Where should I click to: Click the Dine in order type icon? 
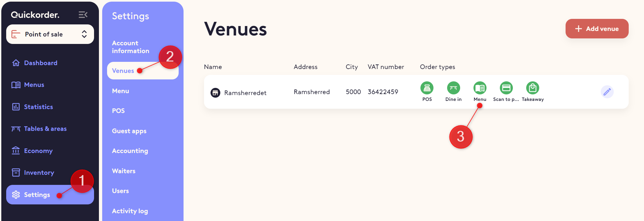(x=453, y=88)
